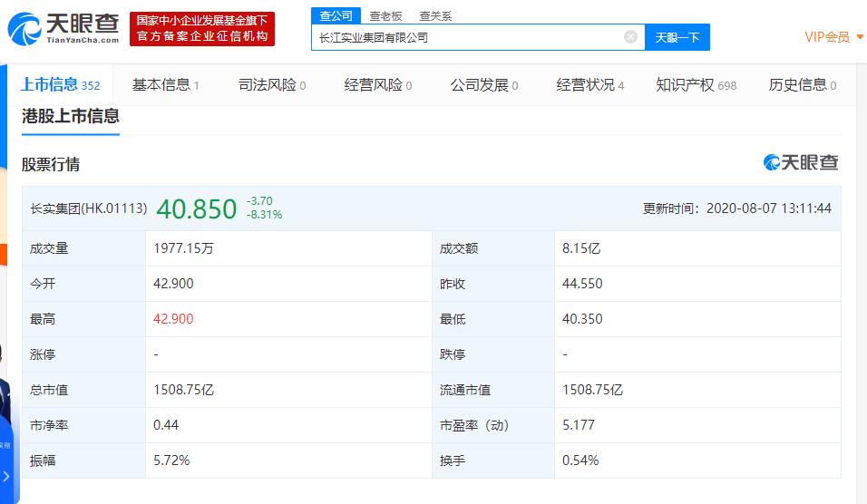867x504 pixels.
Task: Select the 查老板 search tab
Action: (385, 16)
